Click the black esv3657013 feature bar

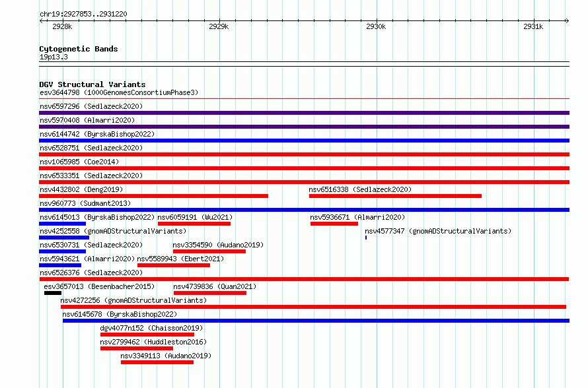pos(53,293)
